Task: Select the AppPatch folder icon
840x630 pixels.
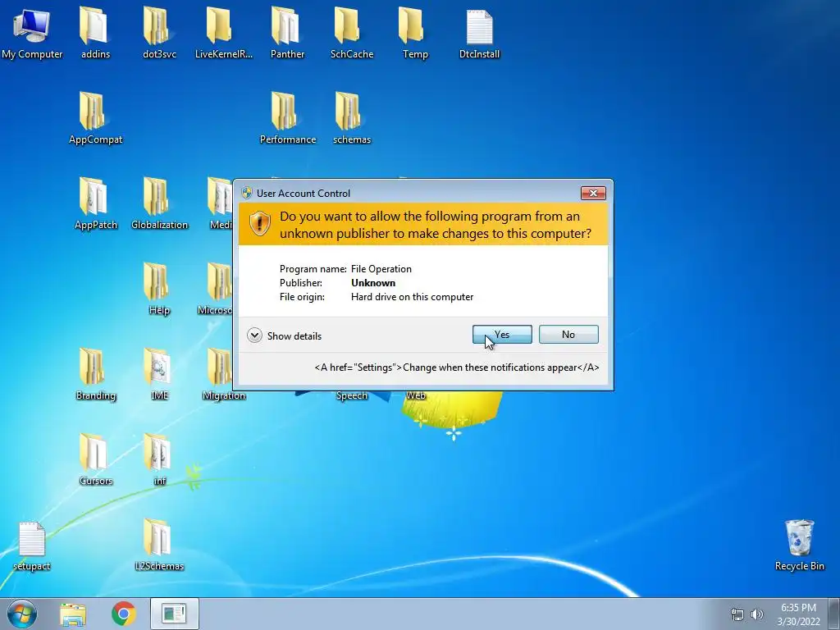Action: (x=95, y=203)
